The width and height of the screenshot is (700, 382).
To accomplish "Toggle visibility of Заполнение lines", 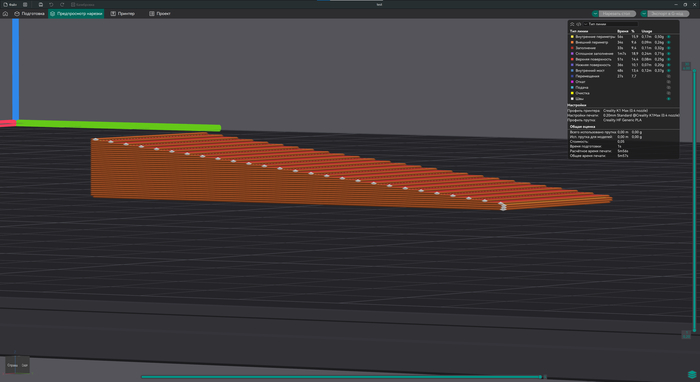I will pyautogui.click(x=669, y=48).
